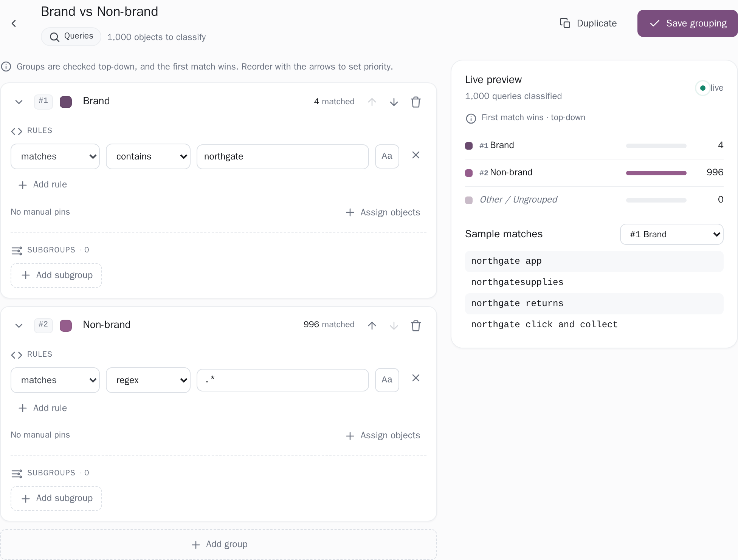Click Add group at the bottom

pos(219,545)
